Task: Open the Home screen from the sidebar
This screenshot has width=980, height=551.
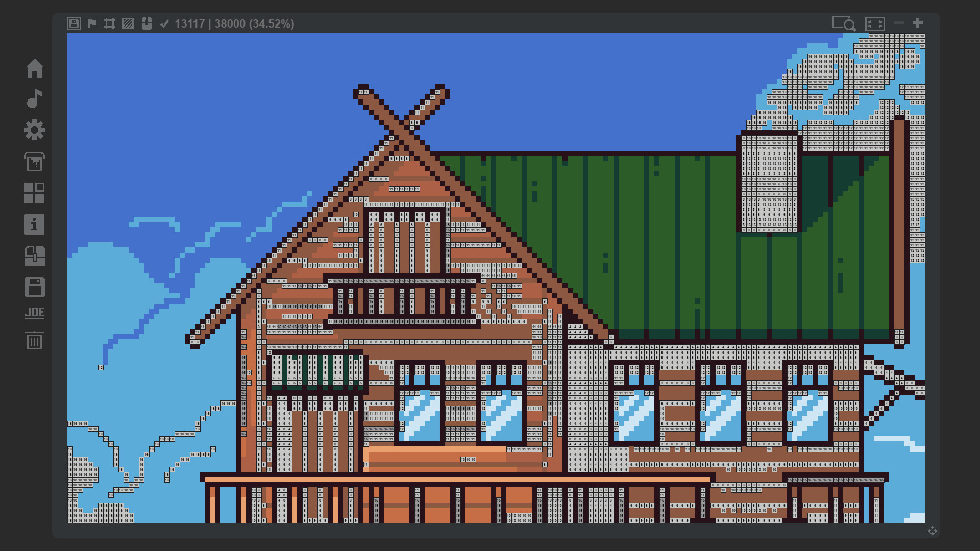Action: [34, 68]
